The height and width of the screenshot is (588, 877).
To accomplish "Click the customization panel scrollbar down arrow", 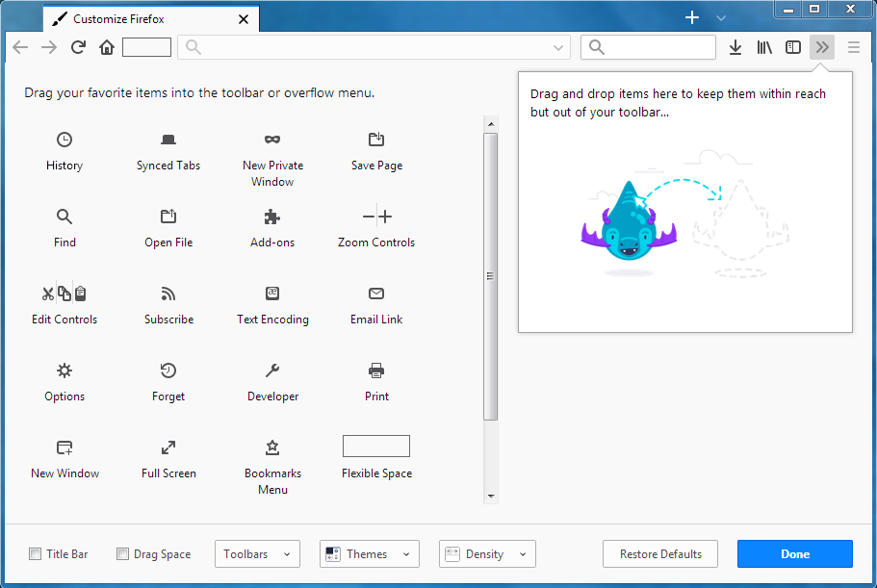I will tap(491, 497).
